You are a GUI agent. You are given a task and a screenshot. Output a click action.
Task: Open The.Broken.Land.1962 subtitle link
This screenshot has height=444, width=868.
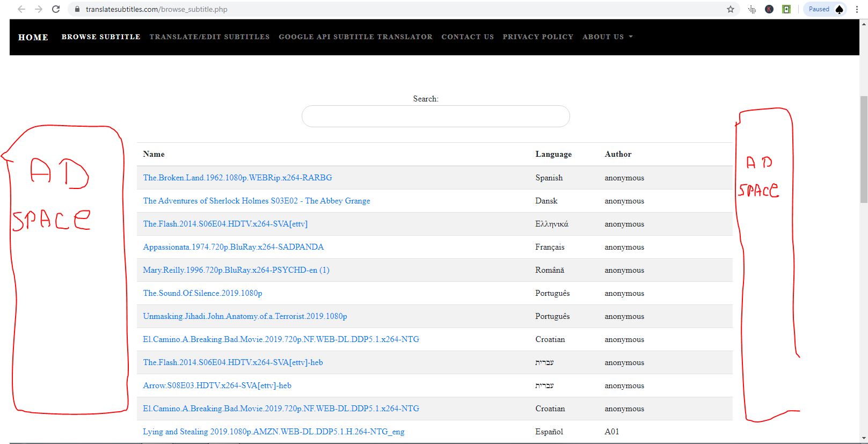[237, 178]
